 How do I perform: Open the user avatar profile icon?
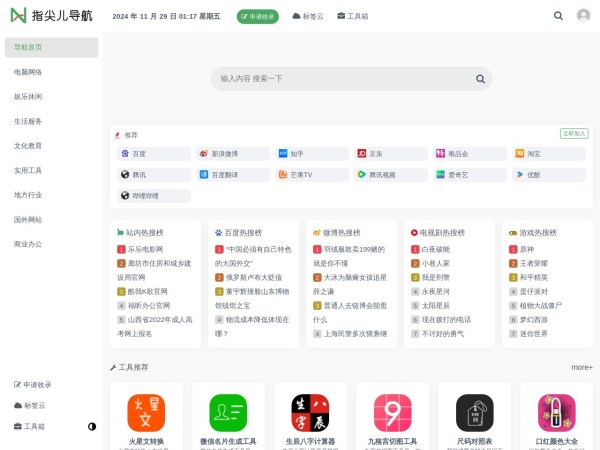click(x=583, y=16)
